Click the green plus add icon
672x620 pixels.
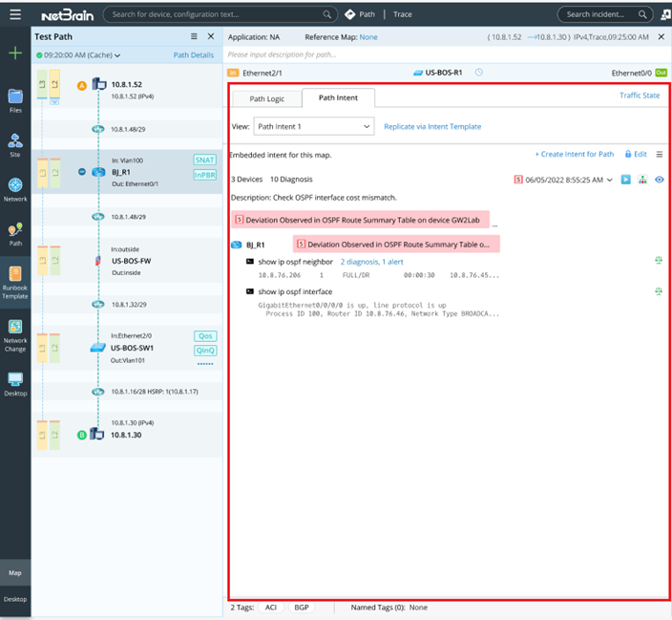pyautogui.click(x=15, y=53)
